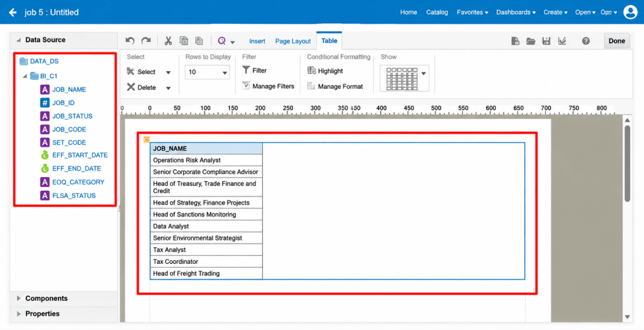Click the Paste icon in the toolbar
Viewport: 644px width, 330px height.
point(199,41)
